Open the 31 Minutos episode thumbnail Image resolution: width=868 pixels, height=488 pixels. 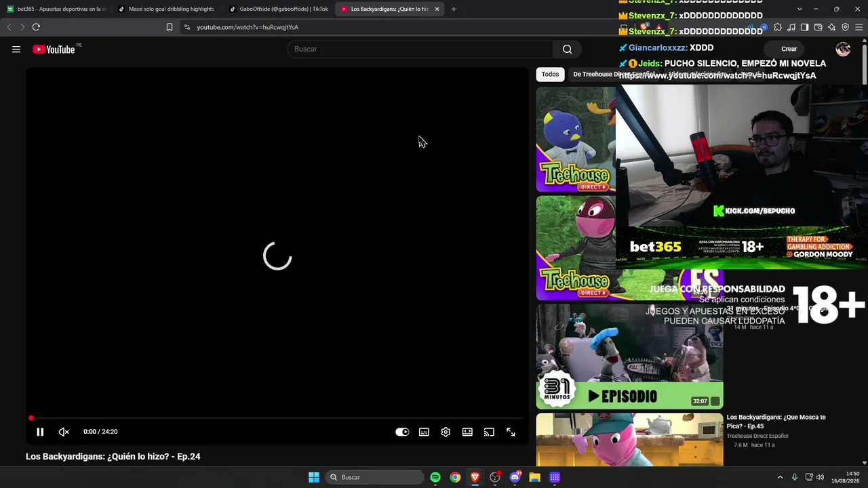tap(629, 357)
